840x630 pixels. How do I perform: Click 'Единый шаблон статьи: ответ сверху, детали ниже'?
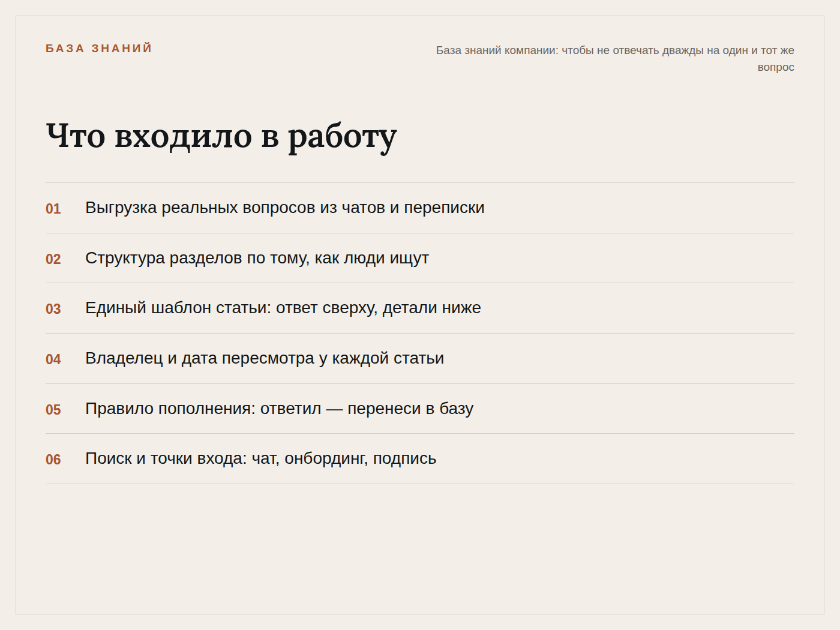[283, 308]
